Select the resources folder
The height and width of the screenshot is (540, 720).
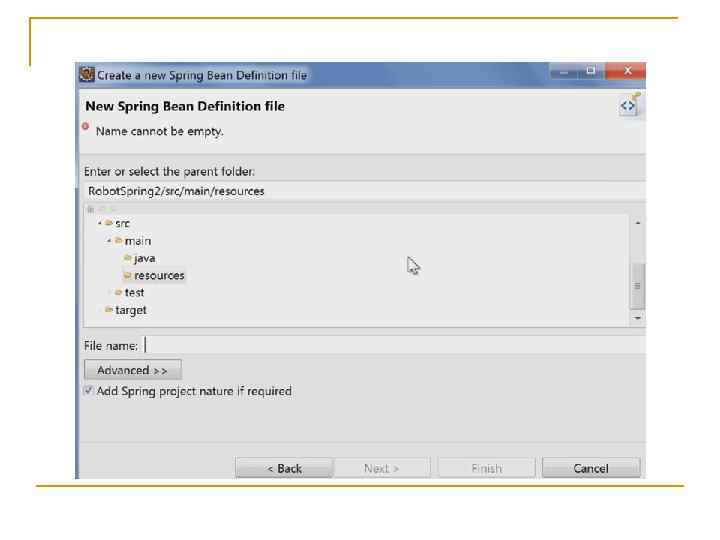tap(159, 275)
